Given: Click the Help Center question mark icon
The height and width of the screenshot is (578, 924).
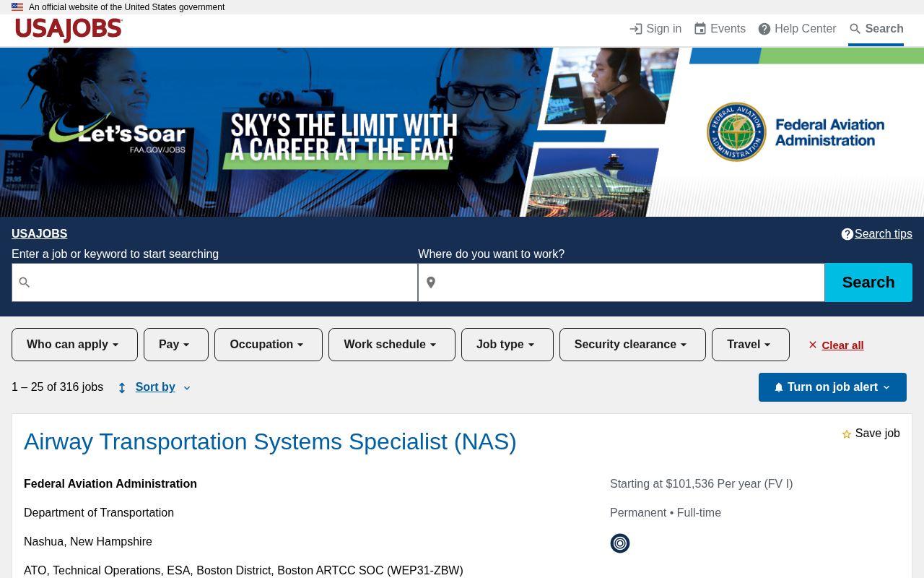Looking at the screenshot, I should 764,29.
